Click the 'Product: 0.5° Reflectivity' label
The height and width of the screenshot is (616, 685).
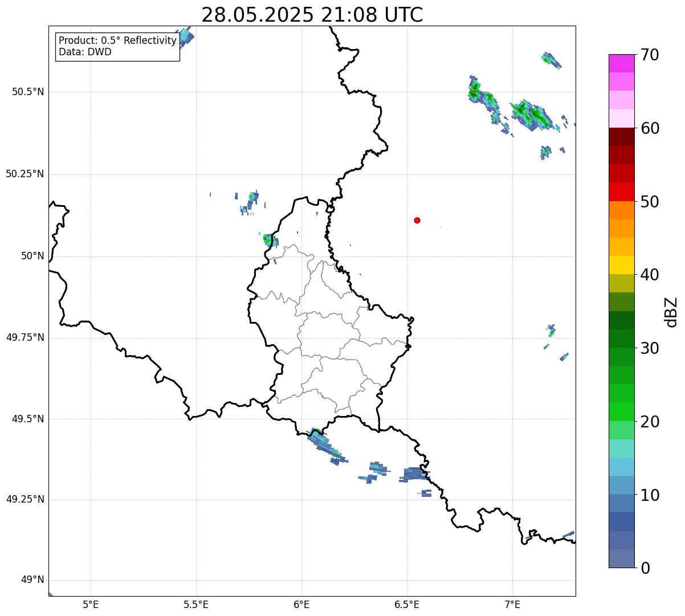tap(117, 40)
